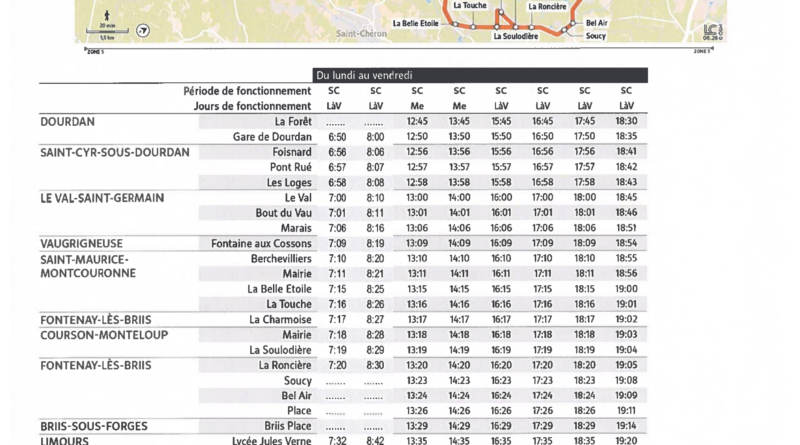
Task: Click the 12:45 departure at La Forêt
Action: coord(417,121)
